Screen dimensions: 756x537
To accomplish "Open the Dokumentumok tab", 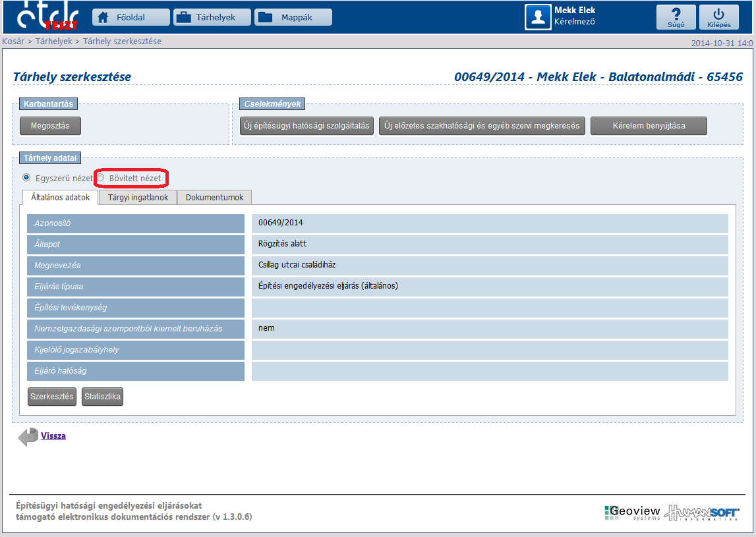I will (215, 197).
